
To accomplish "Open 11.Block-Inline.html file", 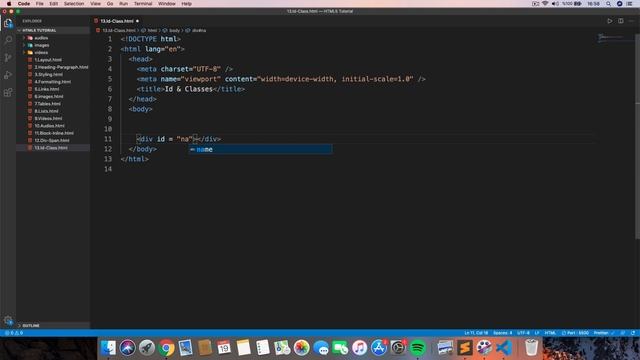I will tap(54, 133).
